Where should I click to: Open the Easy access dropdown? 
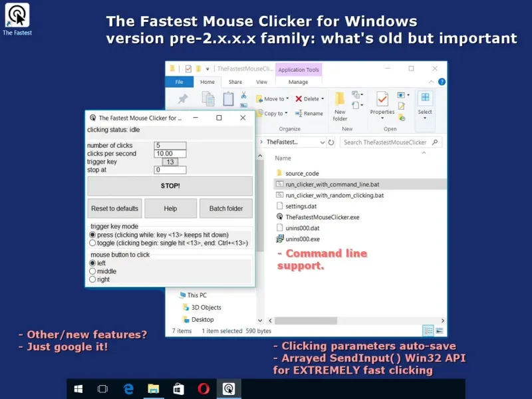tap(358, 106)
